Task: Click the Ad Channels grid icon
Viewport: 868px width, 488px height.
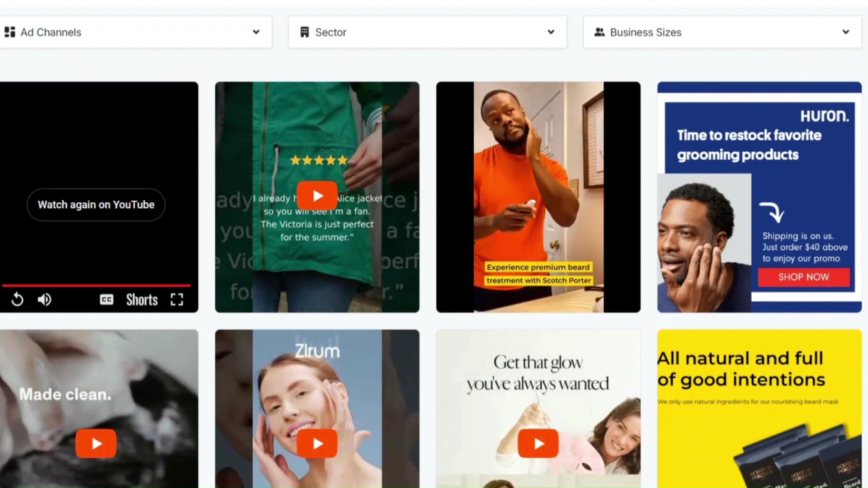Action: [10, 32]
